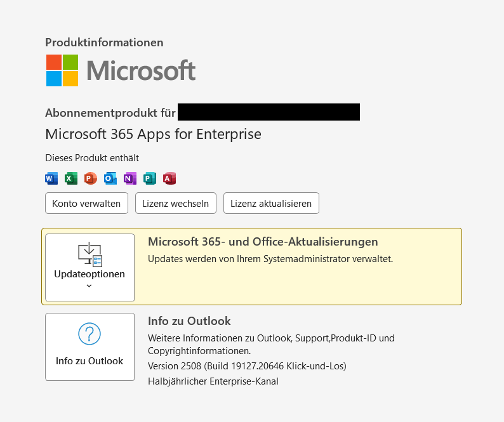Click the PowerPoint app icon
This screenshot has height=422, width=504.
click(91, 178)
